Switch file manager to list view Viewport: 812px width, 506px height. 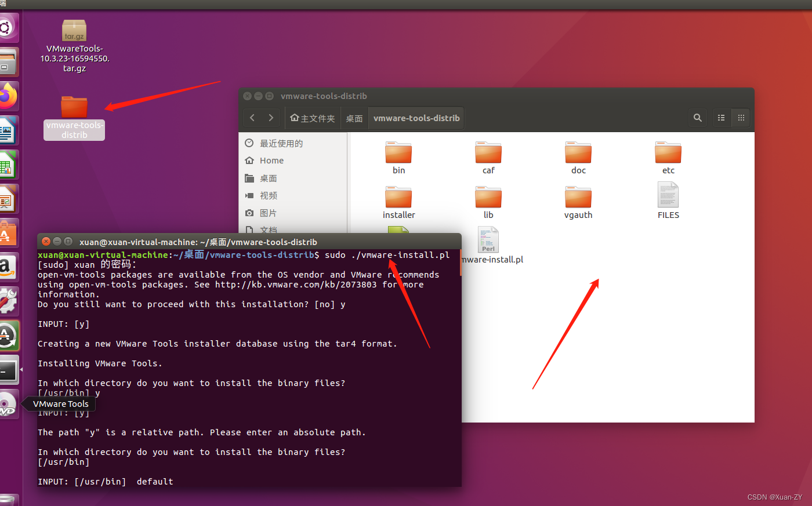coord(722,118)
